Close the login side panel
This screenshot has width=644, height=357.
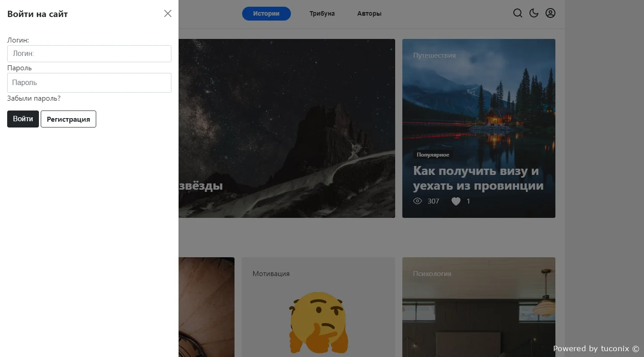(168, 13)
